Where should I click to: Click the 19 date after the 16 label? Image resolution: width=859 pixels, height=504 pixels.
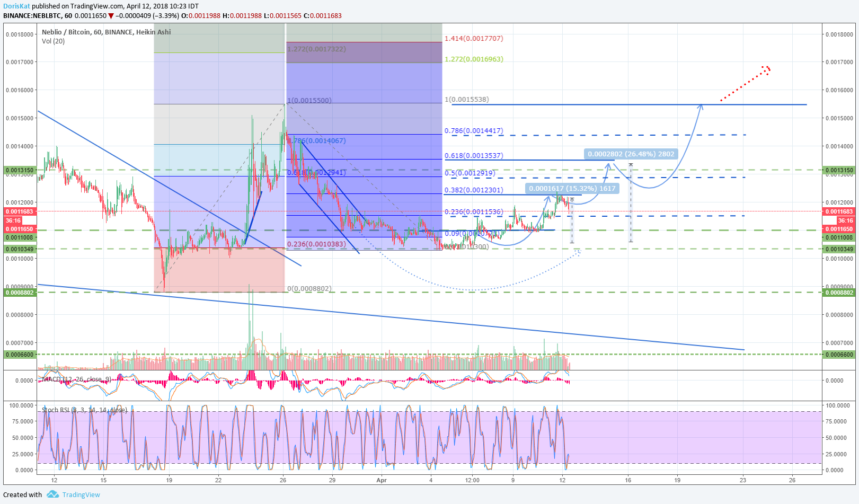[x=677, y=480]
